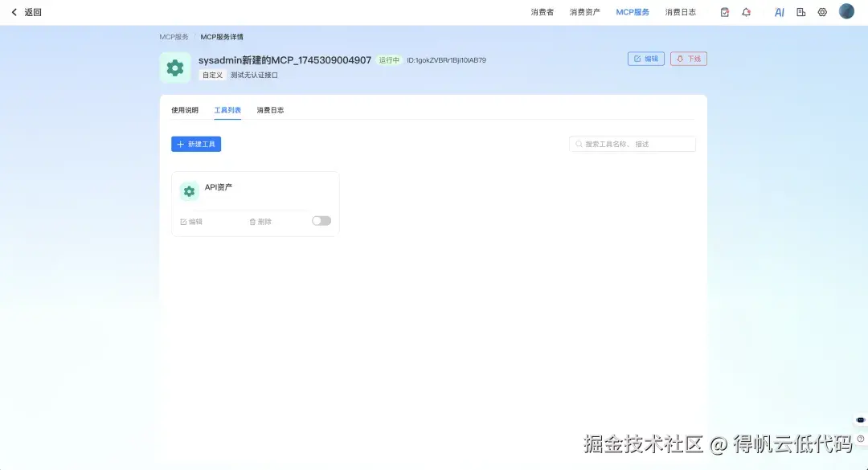
Task: Open the document/news icon near settings gear
Action: coord(800,11)
